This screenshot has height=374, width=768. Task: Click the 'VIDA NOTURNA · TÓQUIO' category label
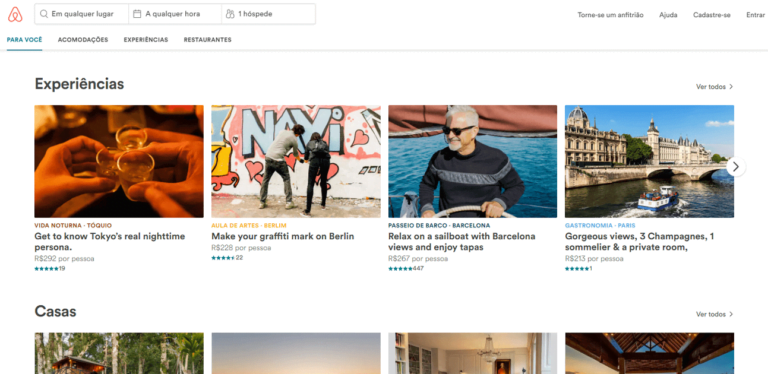73,226
